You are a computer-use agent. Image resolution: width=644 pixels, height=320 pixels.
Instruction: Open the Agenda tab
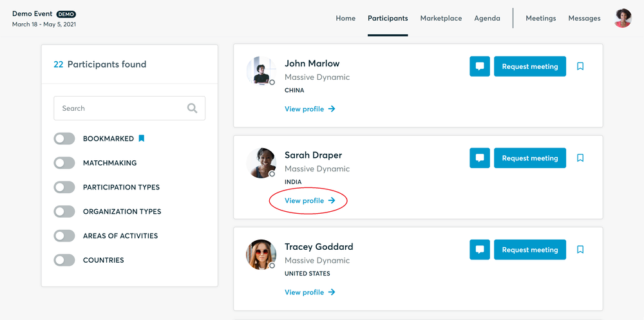click(487, 18)
